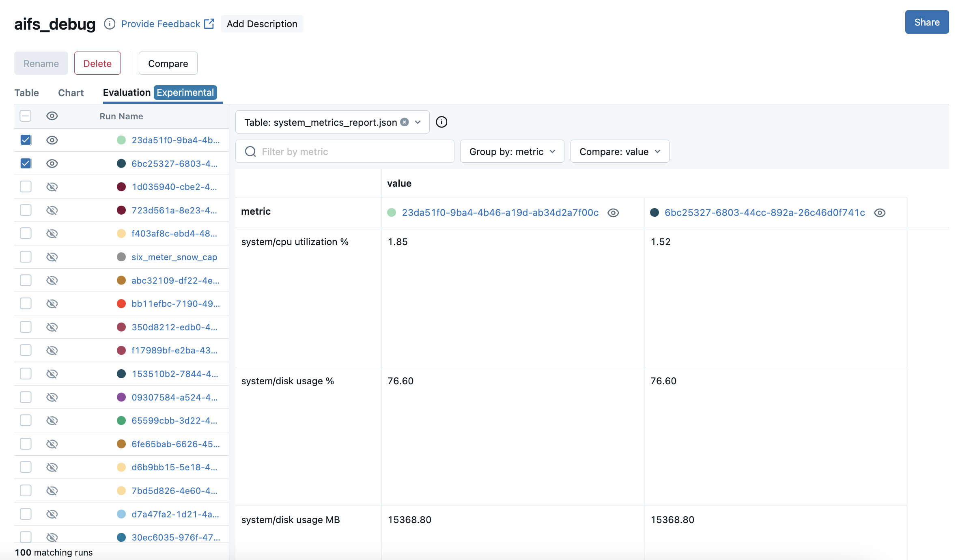Check the six_meter_snow_cap run checkbox
Screen dimensions: 956x560
pyautogui.click(x=26, y=257)
